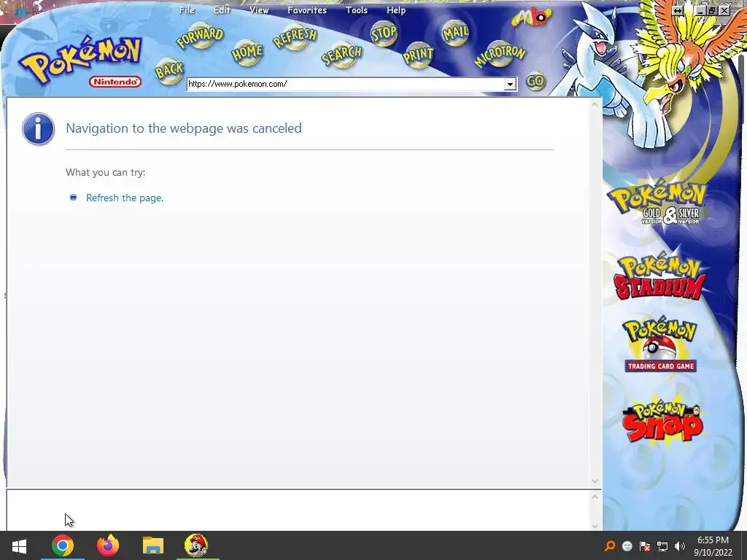Open the MAIL toolbar button
The height and width of the screenshot is (560, 747).
455,32
